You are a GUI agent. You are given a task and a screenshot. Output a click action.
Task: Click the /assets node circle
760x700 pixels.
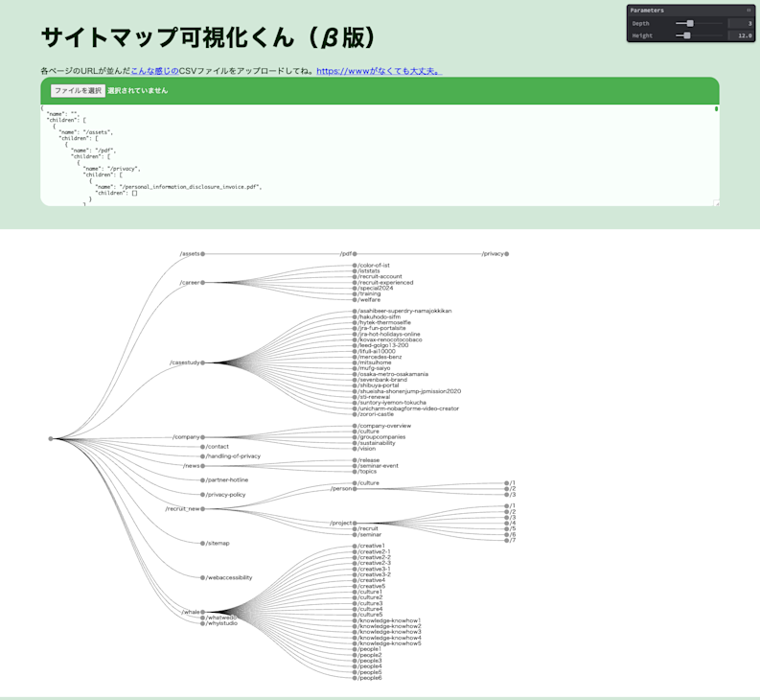(x=203, y=254)
